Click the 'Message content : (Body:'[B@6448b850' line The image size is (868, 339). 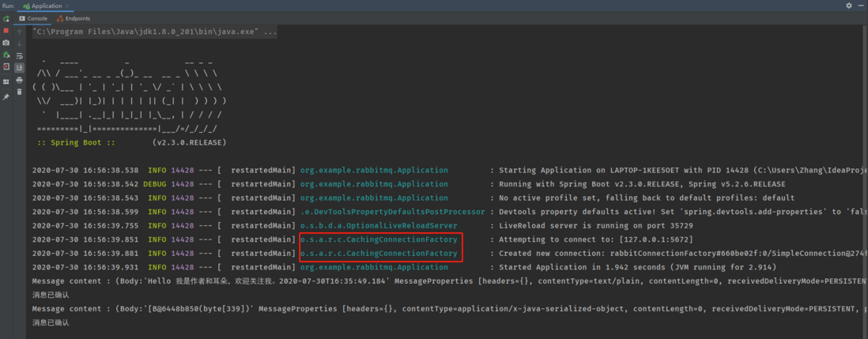(x=450, y=309)
